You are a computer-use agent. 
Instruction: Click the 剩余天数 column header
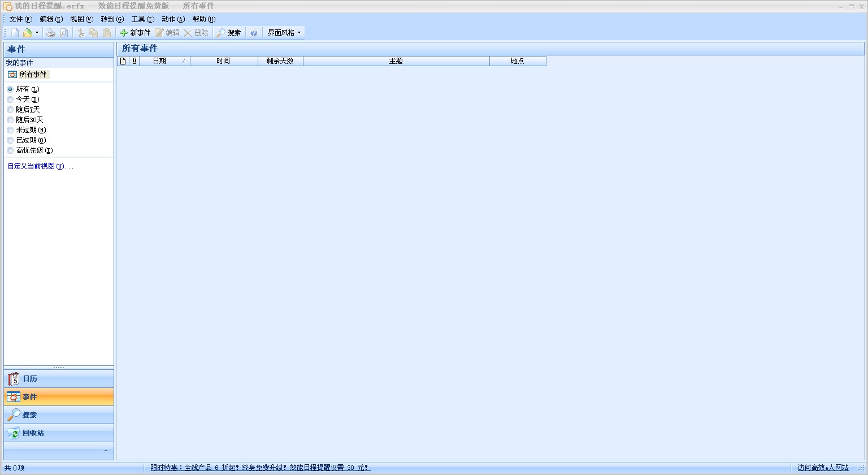(280, 61)
